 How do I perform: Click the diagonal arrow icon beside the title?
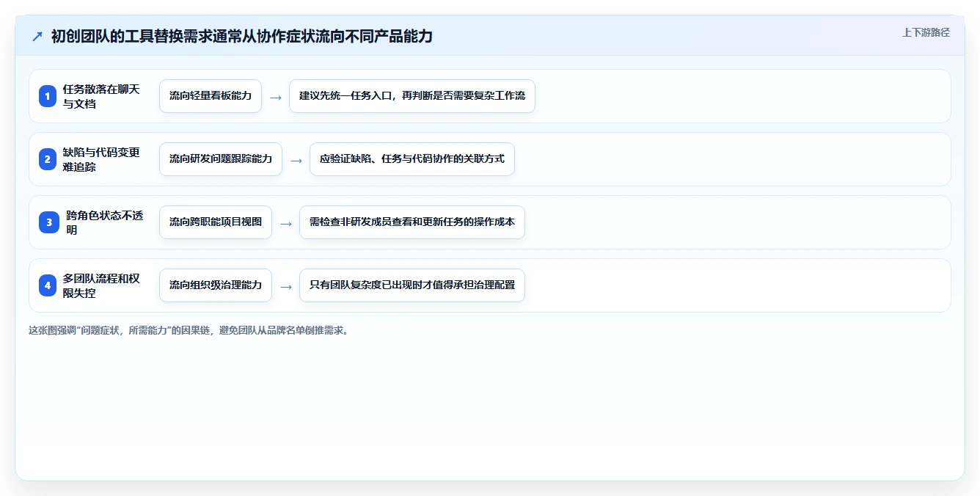point(37,36)
